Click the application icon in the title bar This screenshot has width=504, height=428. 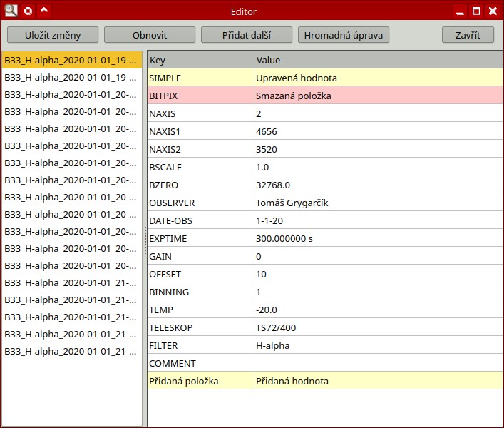coord(11,11)
